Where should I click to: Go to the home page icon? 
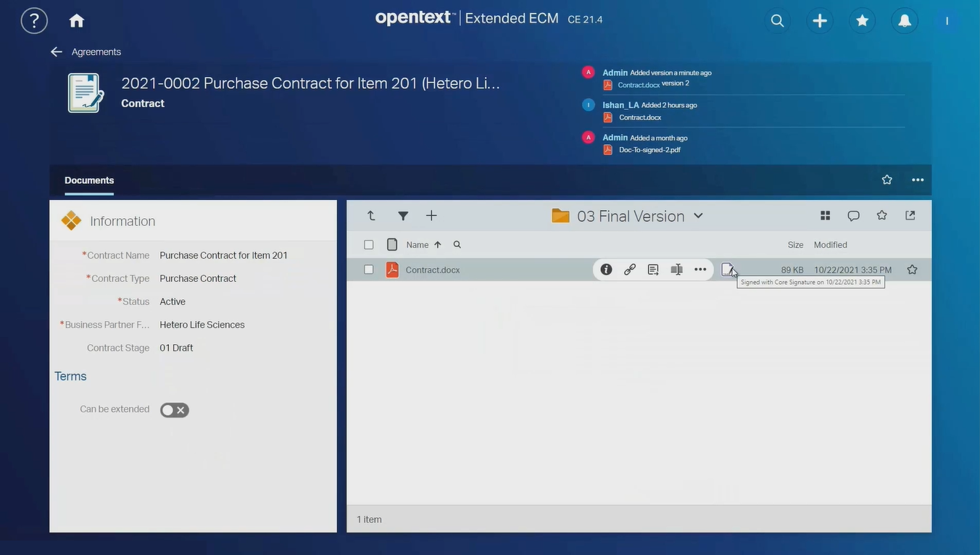(76, 20)
